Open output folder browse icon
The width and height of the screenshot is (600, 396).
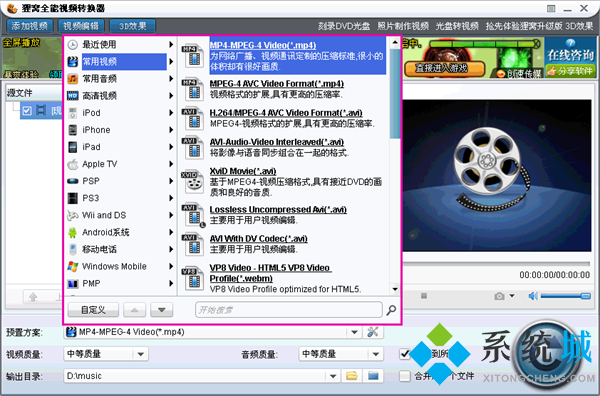coord(352,376)
